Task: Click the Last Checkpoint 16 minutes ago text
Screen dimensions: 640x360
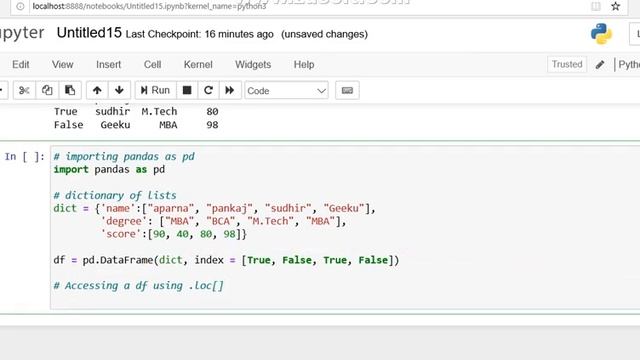Action: 199,34
